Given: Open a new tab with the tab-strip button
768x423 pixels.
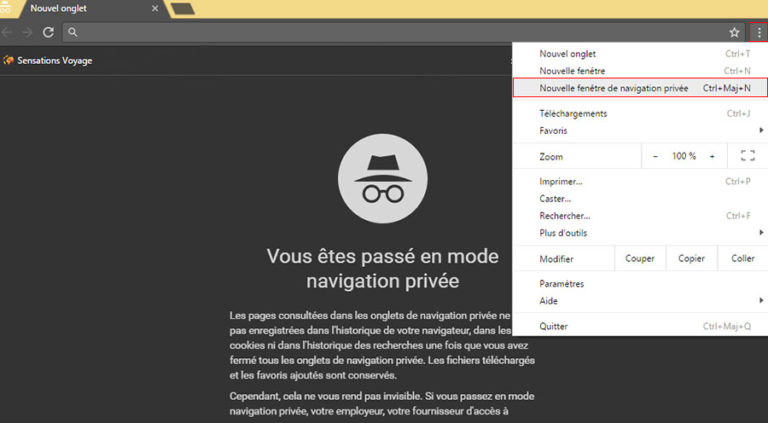Looking at the screenshot, I should [183, 9].
